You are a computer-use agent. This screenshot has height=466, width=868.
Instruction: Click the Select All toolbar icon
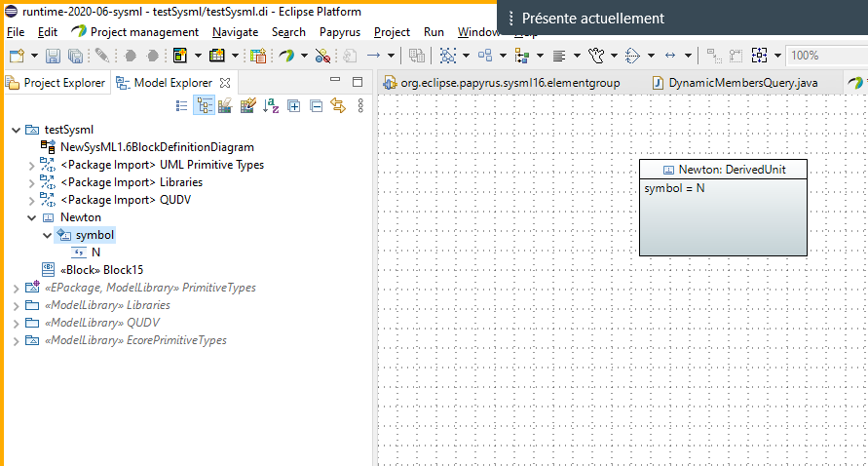pyautogui.click(x=448, y=56)
